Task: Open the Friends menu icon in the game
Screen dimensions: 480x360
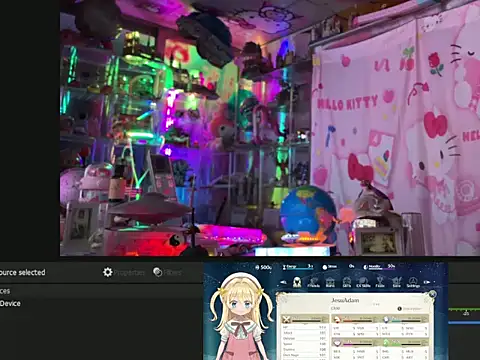Action: coord(313,283)
